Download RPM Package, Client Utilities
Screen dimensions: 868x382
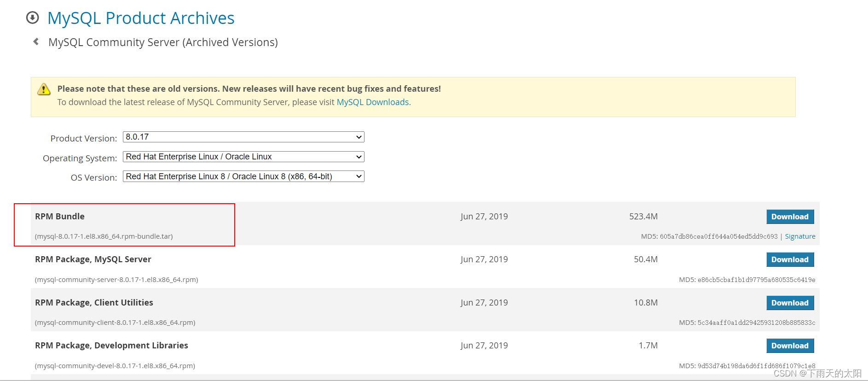[x=790, y=303]
